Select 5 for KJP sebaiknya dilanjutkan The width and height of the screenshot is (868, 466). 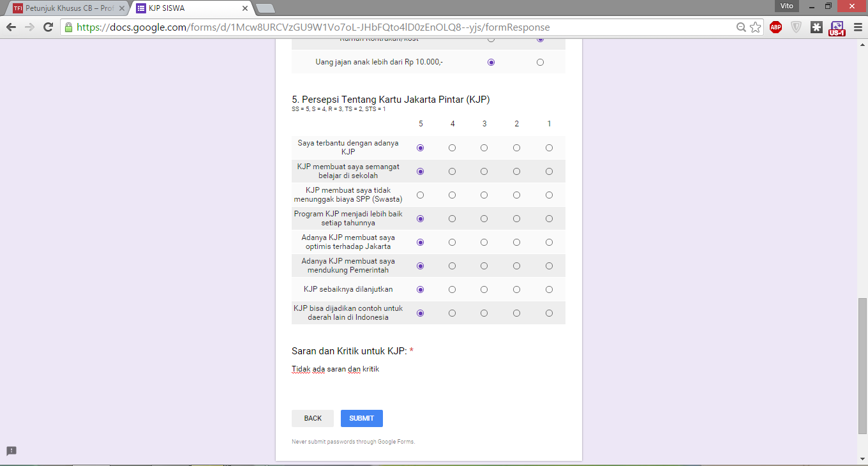pyautogui.click(x=420, y=289)
